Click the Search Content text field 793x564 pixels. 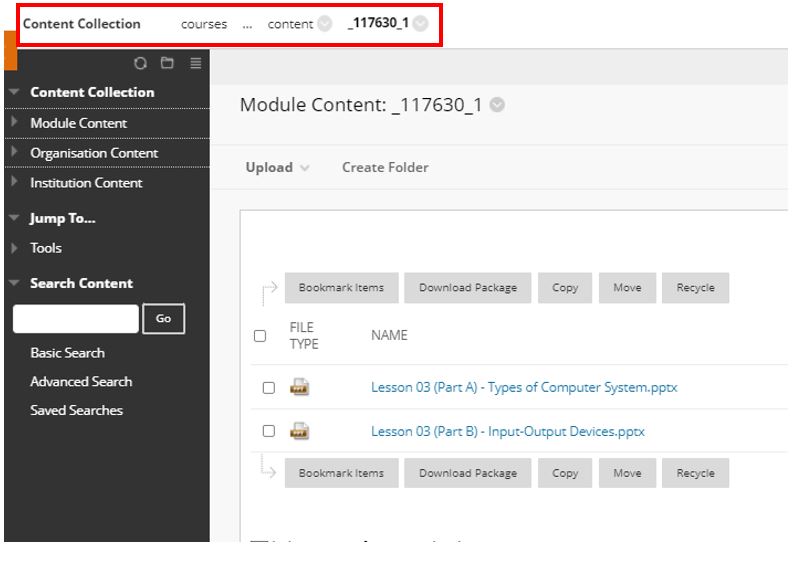pyautogui.click(x=76, y=319)
